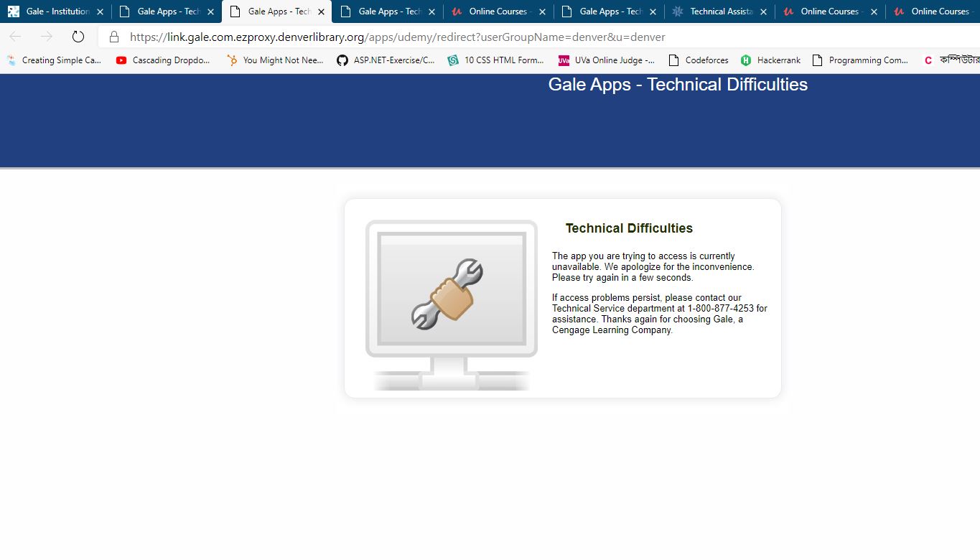Open the Creating Simple Ca... bookmark

[x=54, y=60]
